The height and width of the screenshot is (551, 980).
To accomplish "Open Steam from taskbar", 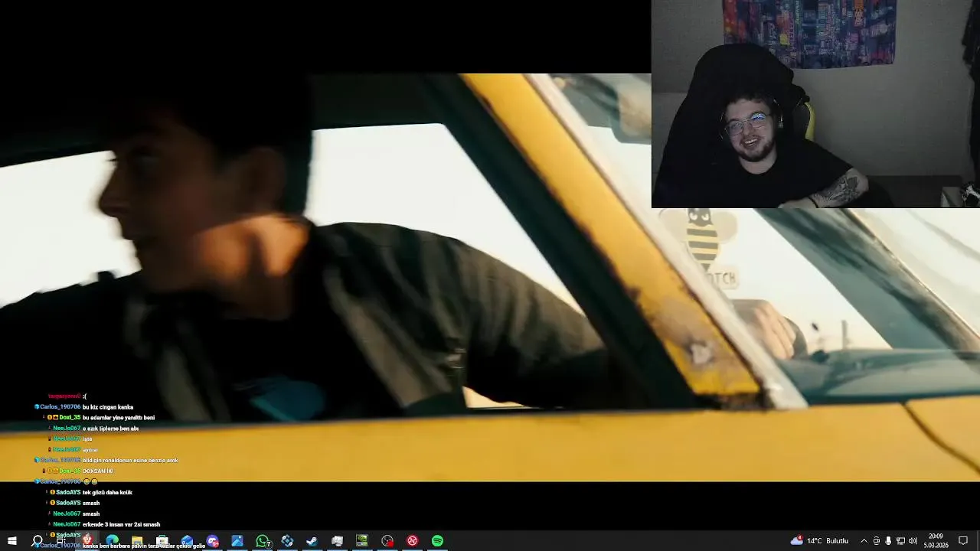I will pos(312,541).
